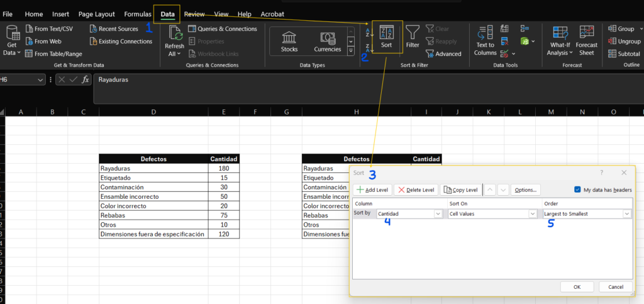Viewport: 644px width, 304px height.
Task: Expand the Sort by column dropdown
Action: click(x=438, y=213)
